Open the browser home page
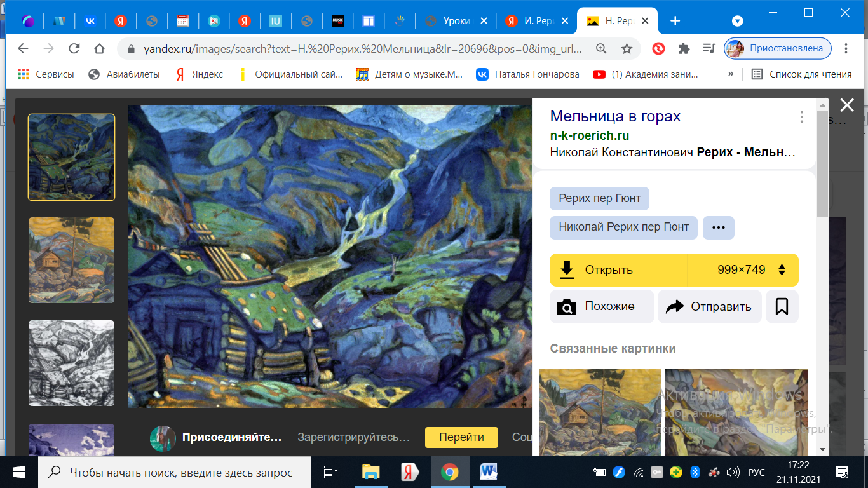 pyautogui.click(x=99, y=49)
